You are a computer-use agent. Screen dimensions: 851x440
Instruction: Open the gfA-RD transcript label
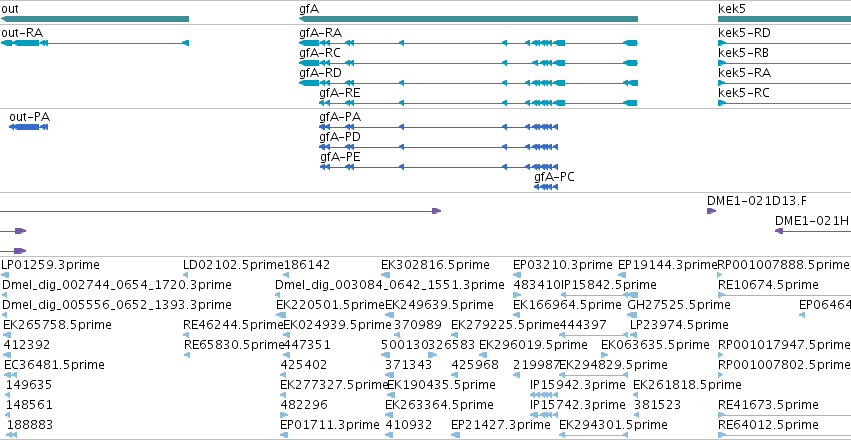[320, 73]
